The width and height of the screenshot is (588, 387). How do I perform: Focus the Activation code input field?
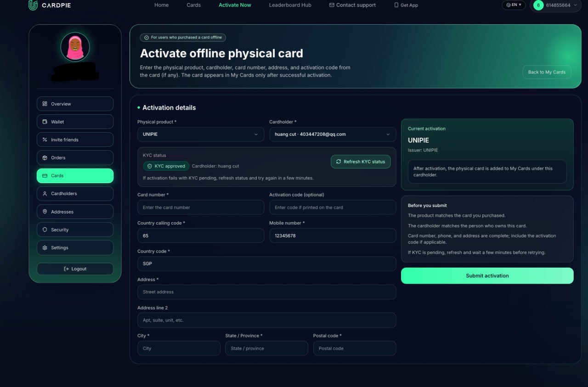pyautogui.click(x=333, y=207)
